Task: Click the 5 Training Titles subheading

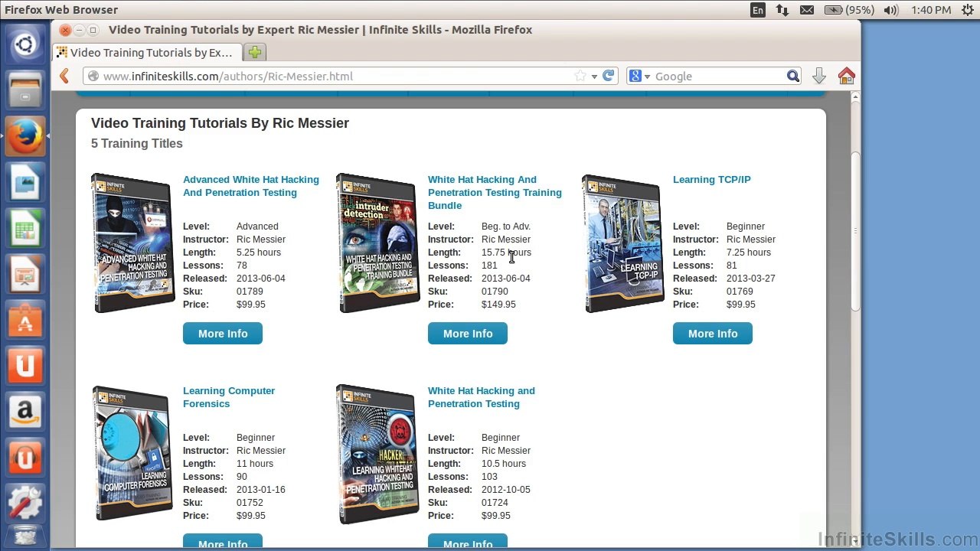Action: [x=137, y=143]
